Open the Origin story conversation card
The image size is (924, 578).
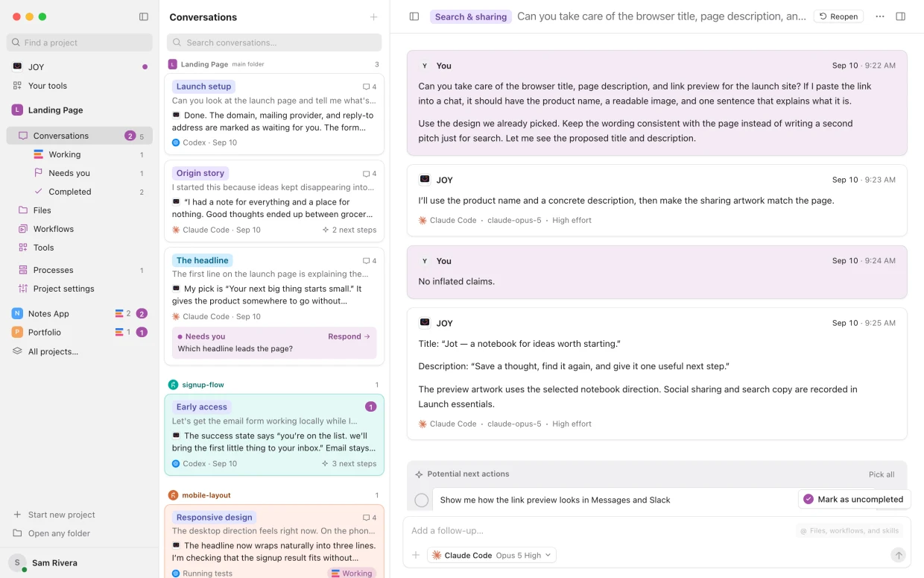[x=274, y=201]
